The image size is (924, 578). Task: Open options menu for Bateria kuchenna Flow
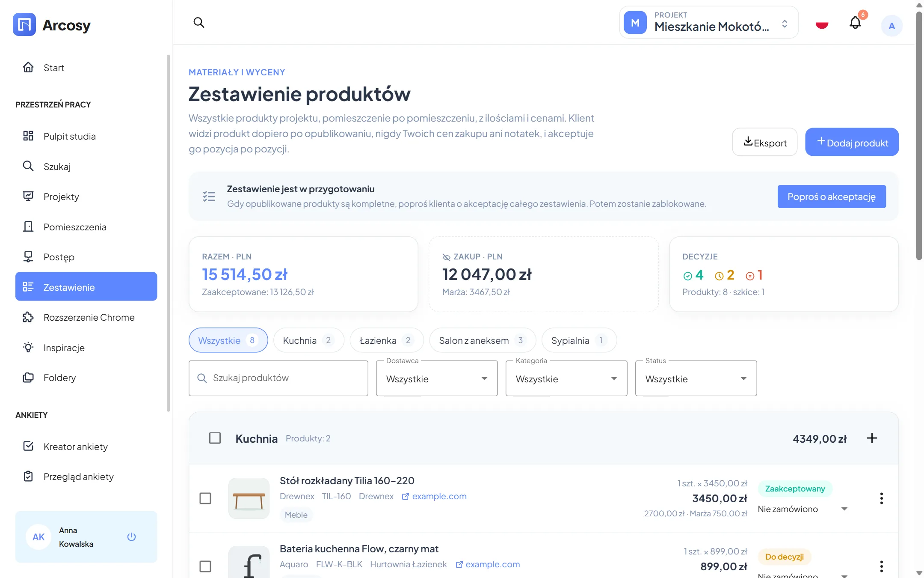(x=881, y=566)
